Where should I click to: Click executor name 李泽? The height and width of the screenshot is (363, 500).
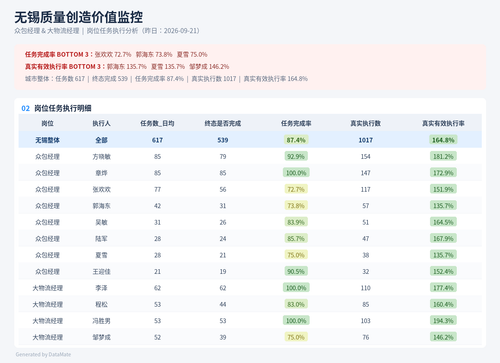click(101, 288)
